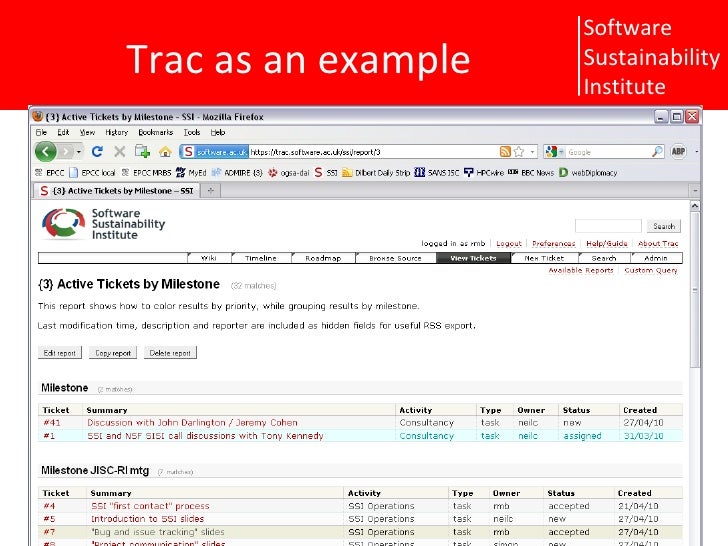Click the stop loading X icon
The width and height of the screenshot is (728, 546).
coord(120,151)
